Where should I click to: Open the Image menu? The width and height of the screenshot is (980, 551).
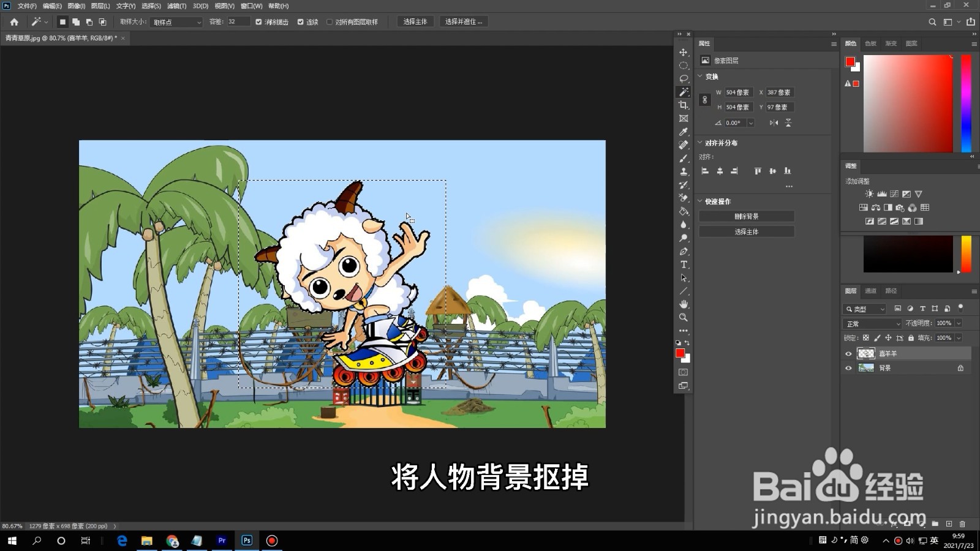[77, 6]
